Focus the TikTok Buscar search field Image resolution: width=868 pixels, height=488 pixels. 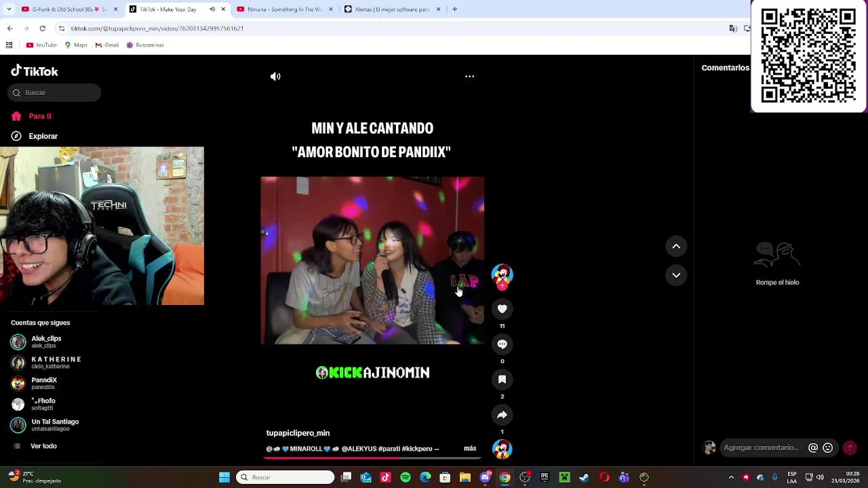[56, 93]
